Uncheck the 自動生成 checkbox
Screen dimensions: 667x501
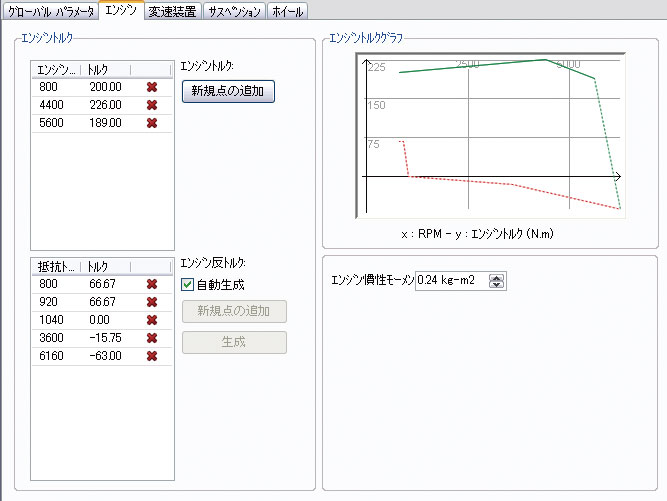tap(187, 285)
